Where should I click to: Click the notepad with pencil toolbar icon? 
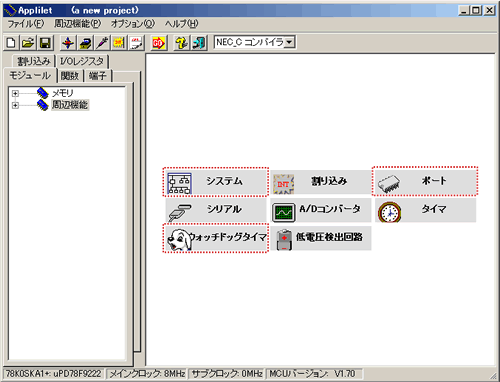click(x=136, y=43)
